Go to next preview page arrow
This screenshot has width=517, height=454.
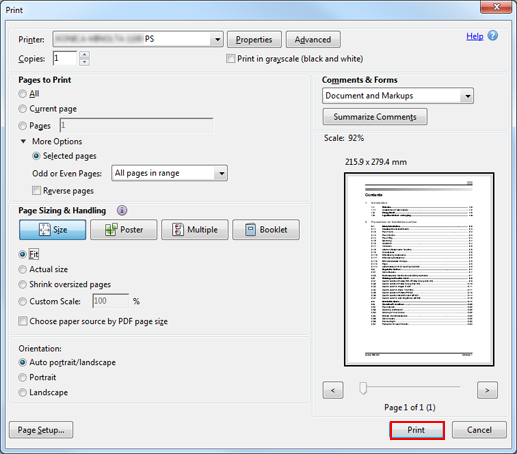[487, 390]
